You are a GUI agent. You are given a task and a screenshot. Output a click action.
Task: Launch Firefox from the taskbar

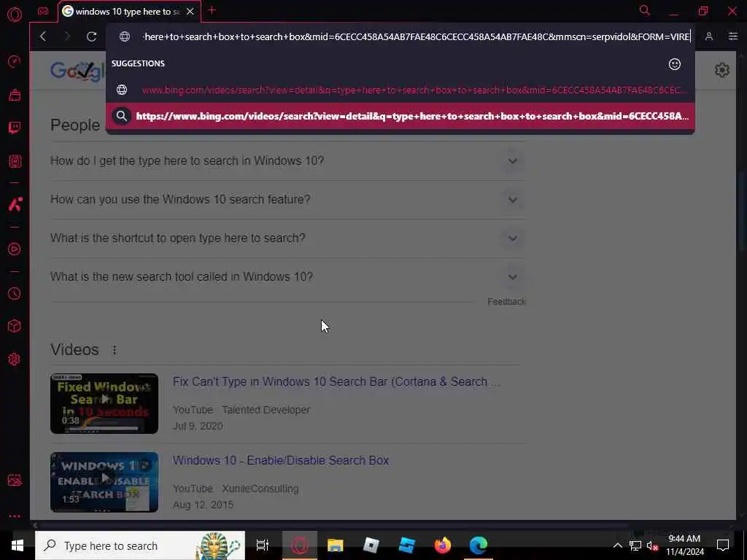coord(443,545)
